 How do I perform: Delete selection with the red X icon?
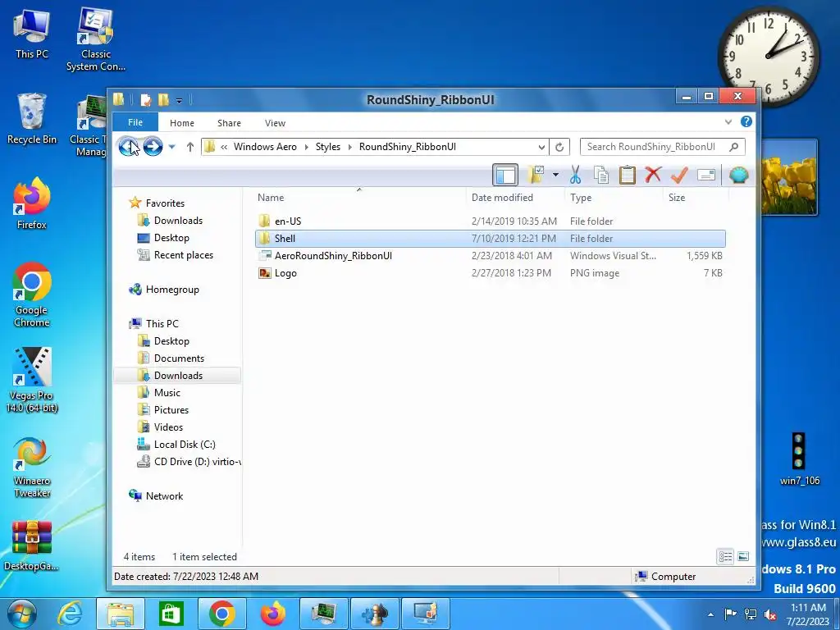pos(653,175)
